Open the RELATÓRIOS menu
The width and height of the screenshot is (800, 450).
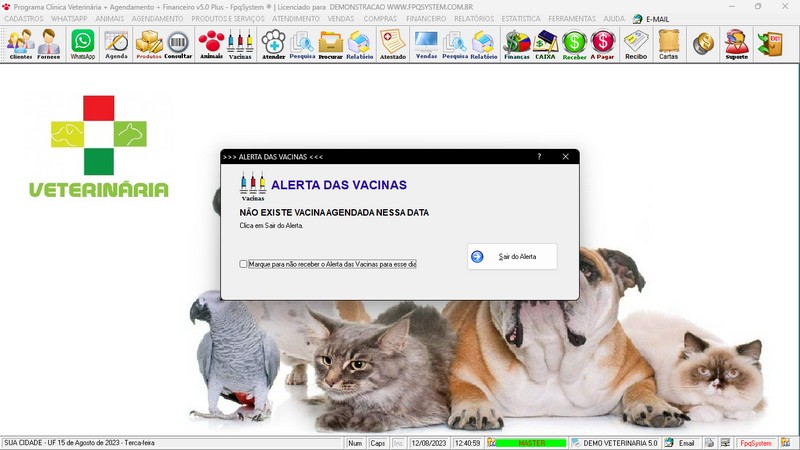(474, 19)
